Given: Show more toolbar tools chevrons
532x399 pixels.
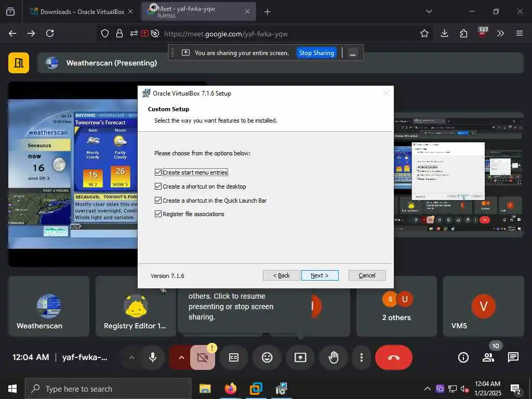Looking at the screenshot, I should (x=500, y=33).
